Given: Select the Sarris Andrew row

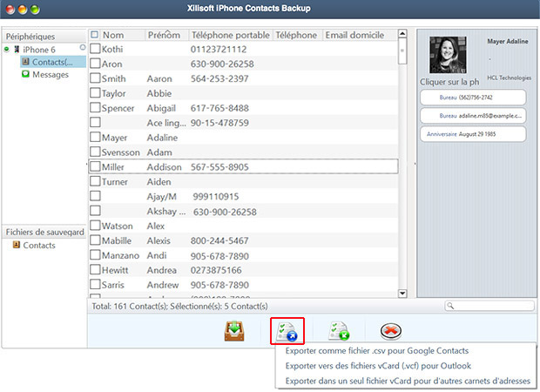Looking at the screenshot, I should (x=243, y=285).
